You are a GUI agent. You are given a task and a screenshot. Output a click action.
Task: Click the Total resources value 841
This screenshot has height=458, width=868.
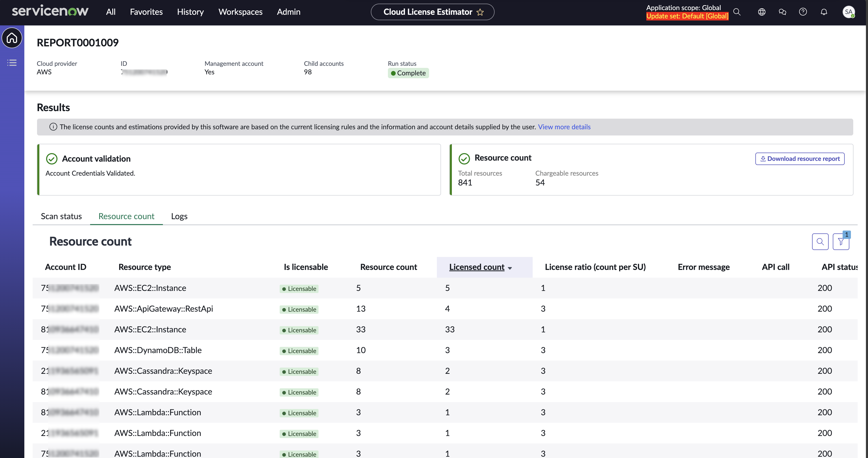tap(465, 183)
